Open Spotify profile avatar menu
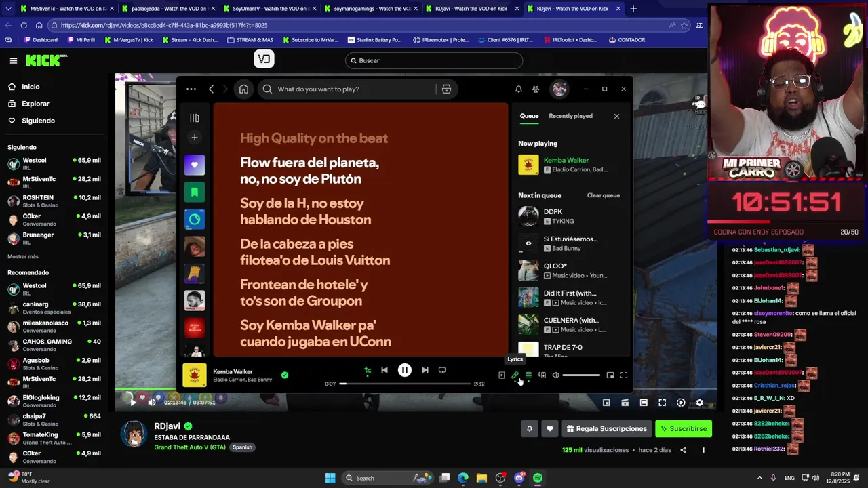Viewport: 868px width, 488px height. click(x=559, y=89)
